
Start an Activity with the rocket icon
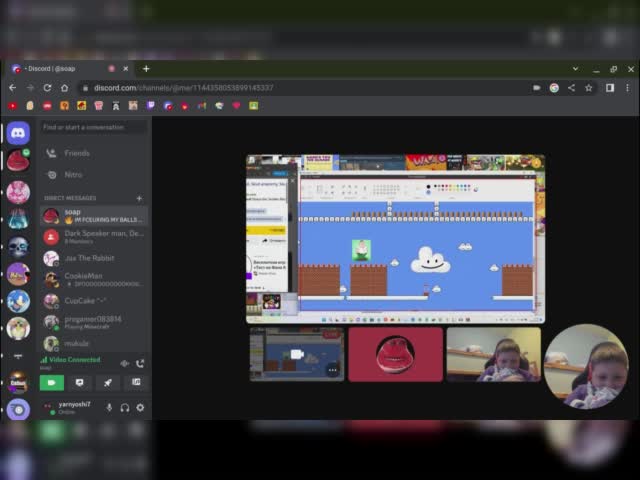coord(108,382)
